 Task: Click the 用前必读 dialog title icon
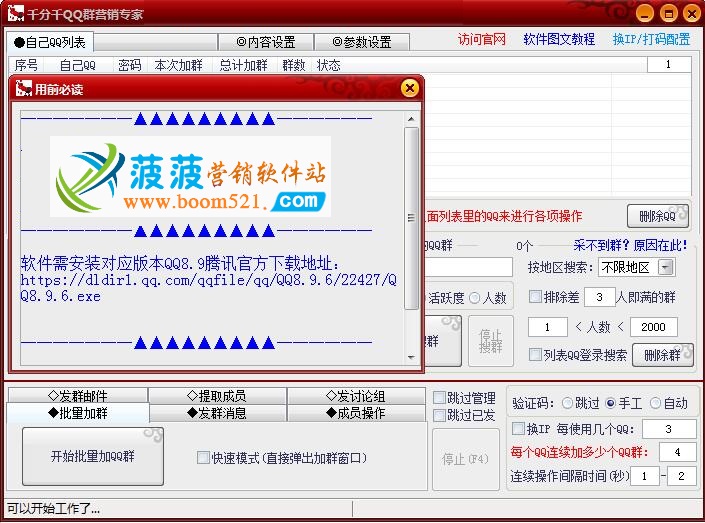point(23,89)
